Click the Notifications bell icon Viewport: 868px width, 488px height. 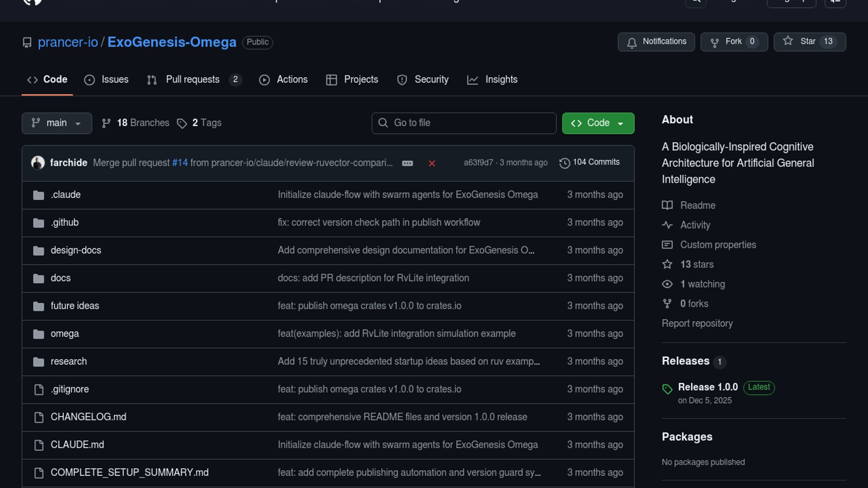[x=632, y=42]
